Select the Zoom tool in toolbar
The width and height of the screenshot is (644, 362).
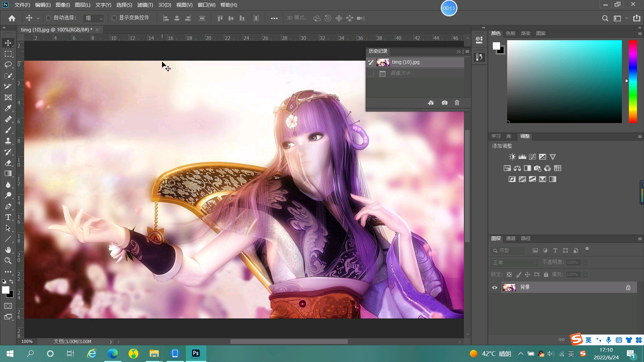8,261
